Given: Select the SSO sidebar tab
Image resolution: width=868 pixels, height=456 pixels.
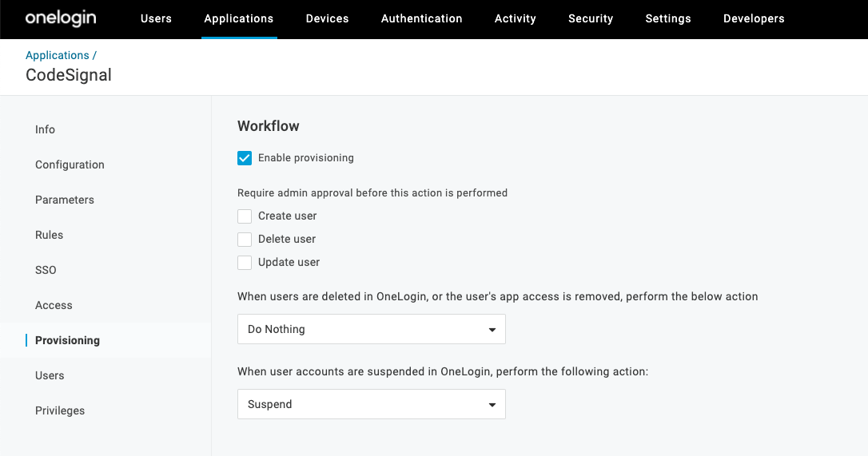Looking at the screenshot, I should 46,270.
